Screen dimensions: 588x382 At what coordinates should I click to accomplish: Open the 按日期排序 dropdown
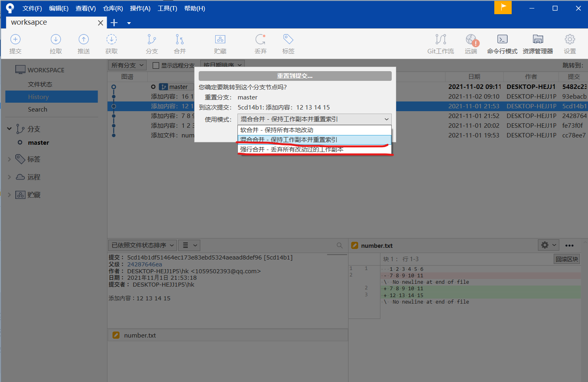pos(223,65)
